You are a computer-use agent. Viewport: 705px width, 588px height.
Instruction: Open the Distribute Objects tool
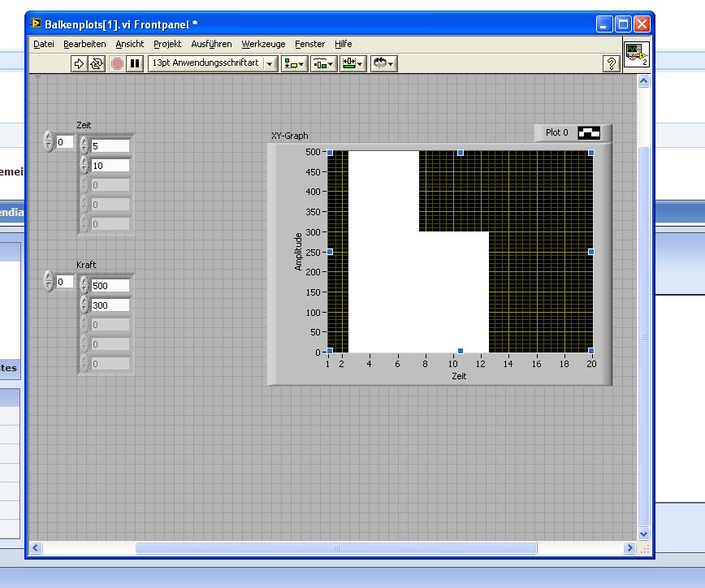point(324,64)
